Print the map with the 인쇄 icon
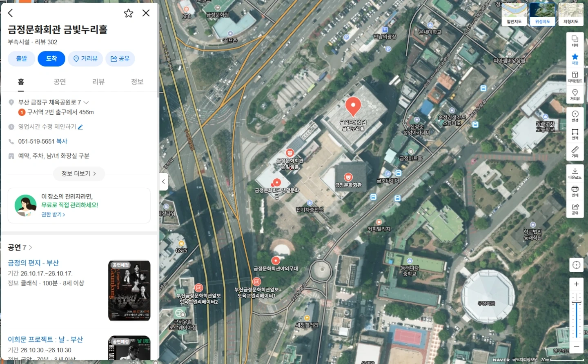 (575, 191)
